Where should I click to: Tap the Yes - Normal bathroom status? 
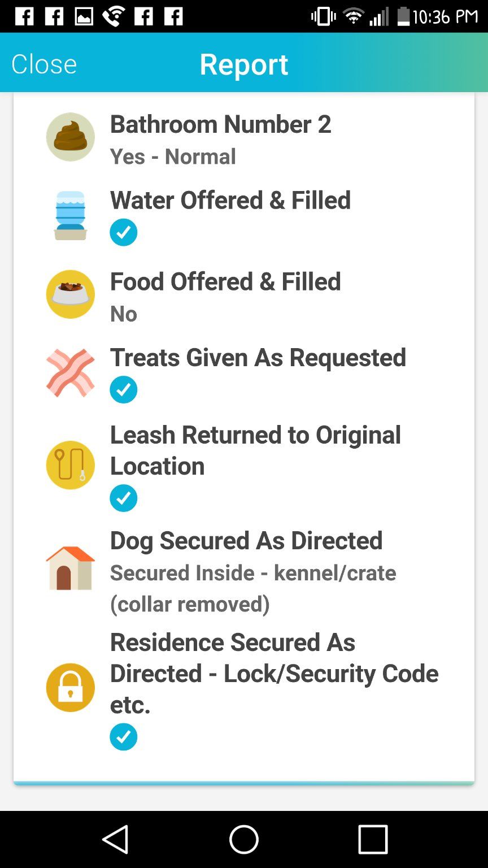[173, 157]
